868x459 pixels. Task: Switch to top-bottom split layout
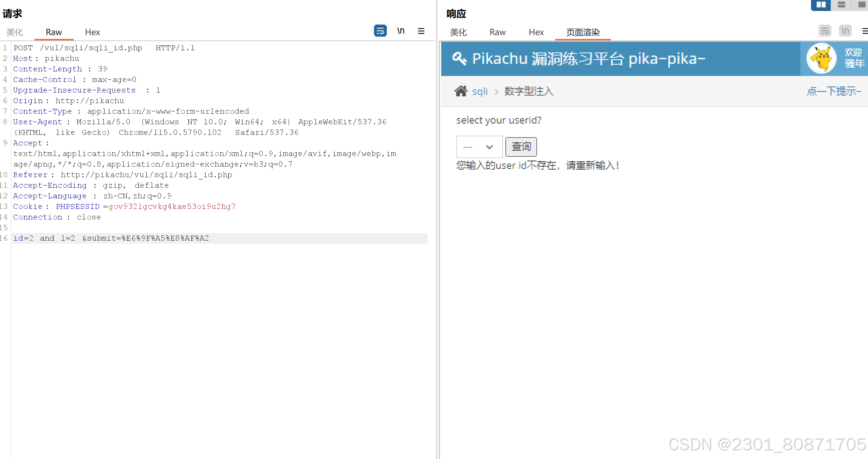click(841, 5)
